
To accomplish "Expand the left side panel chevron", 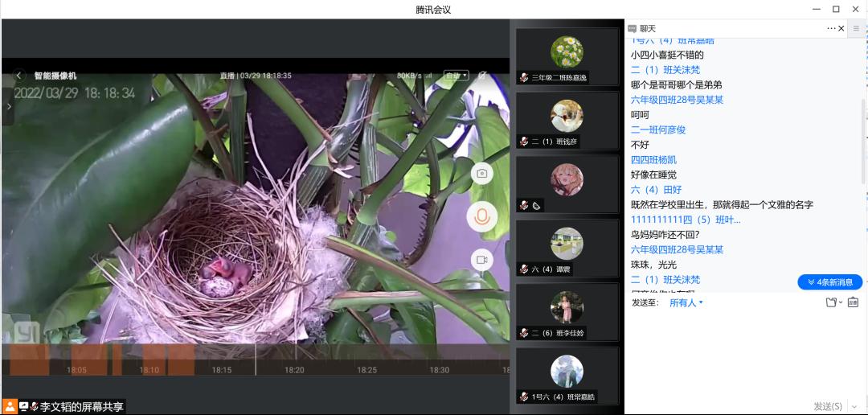I will coord(9,106).
